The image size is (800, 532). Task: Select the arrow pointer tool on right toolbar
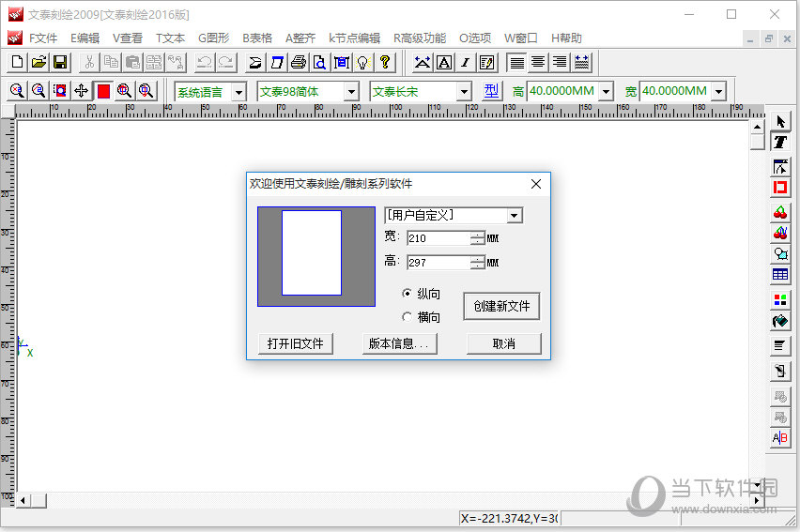pos(780,121)
